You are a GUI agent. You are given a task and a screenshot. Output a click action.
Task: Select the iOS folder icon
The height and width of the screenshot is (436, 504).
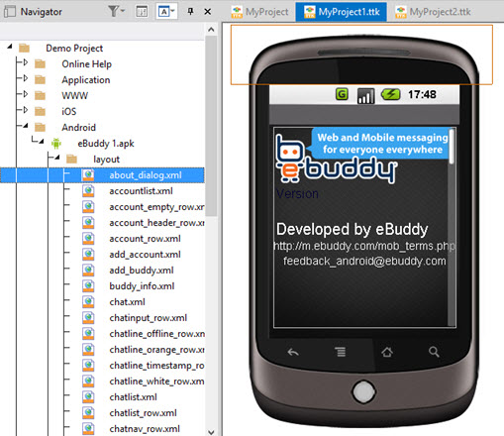tap(40, 111)
